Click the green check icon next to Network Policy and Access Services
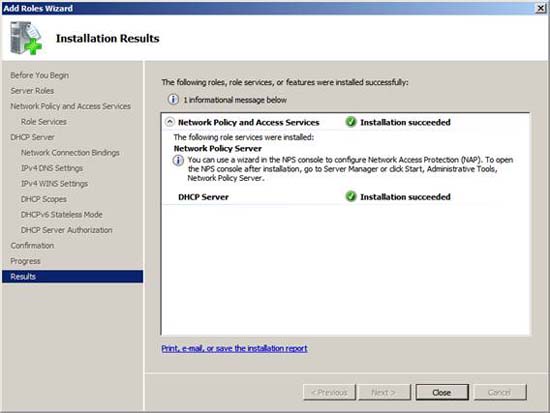This screenshot has height=413, width=550. [351, 122]
